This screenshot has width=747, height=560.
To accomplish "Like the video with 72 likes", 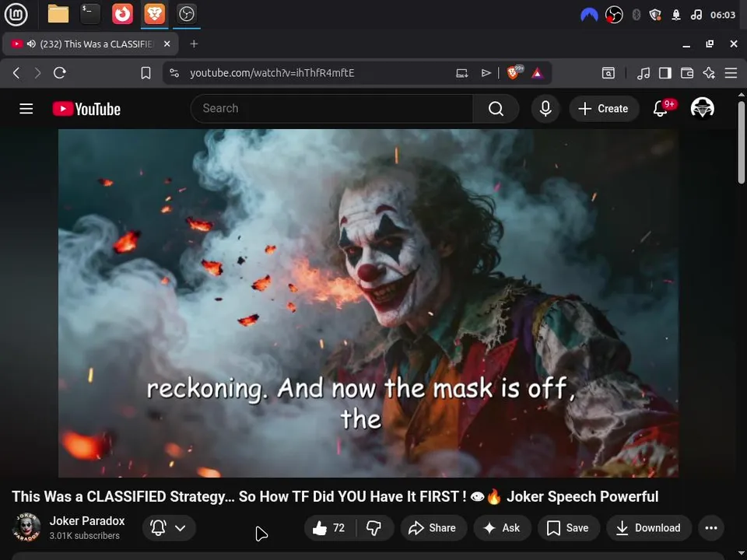I will click(330, 527).
